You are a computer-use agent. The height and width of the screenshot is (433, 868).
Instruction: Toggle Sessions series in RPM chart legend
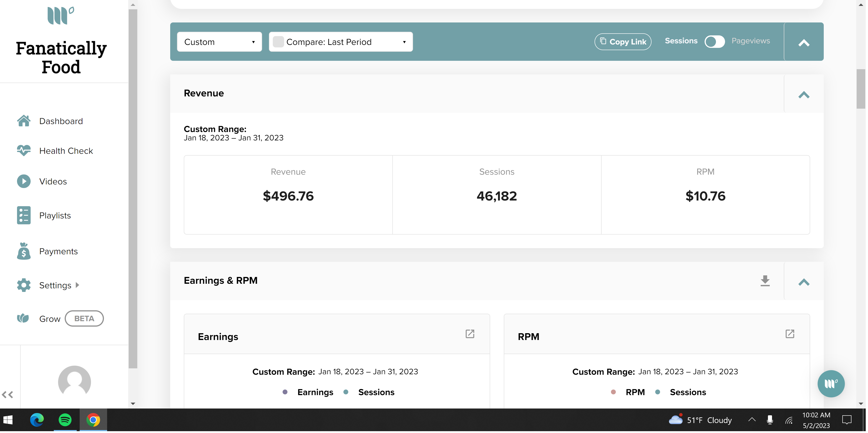pyautogui.click(x=680, y=393)
